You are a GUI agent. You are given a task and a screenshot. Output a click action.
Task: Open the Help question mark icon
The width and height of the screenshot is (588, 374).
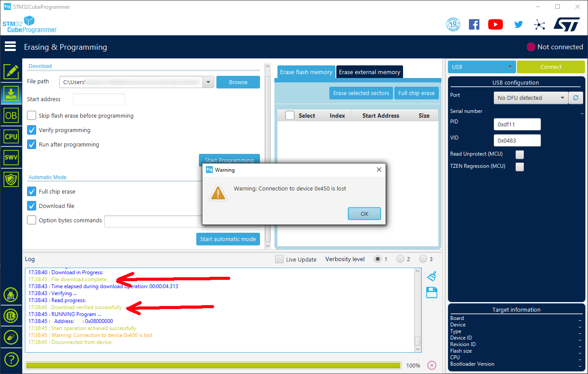(x=11, y=359)
